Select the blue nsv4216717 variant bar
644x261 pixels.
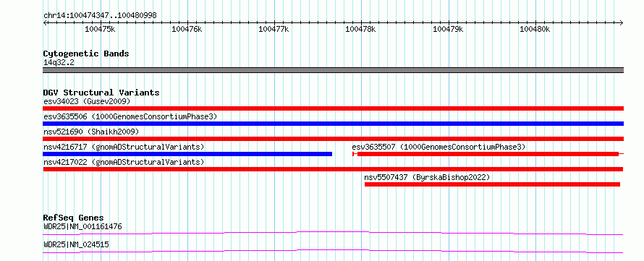187,154
